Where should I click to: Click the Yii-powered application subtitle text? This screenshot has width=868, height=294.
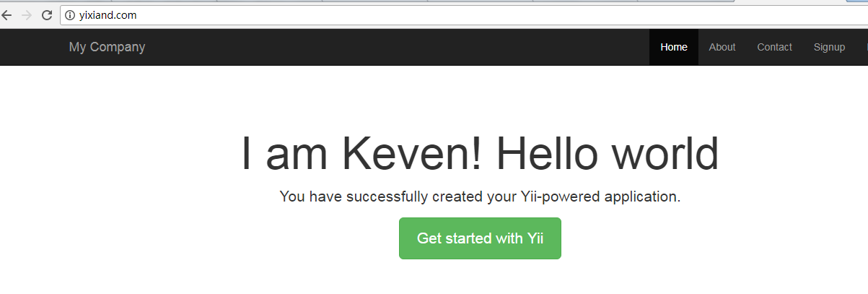480,196
